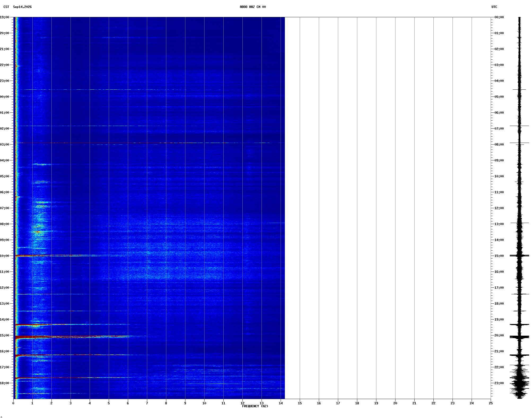Click the UTC timezone label

click(494, 7)
